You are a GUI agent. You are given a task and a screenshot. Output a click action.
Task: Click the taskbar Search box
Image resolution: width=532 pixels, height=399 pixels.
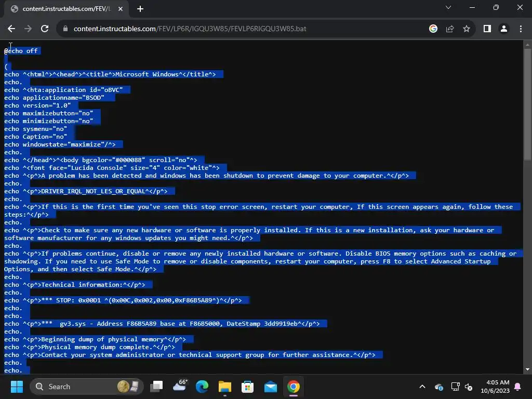click(x=87, y=387)
